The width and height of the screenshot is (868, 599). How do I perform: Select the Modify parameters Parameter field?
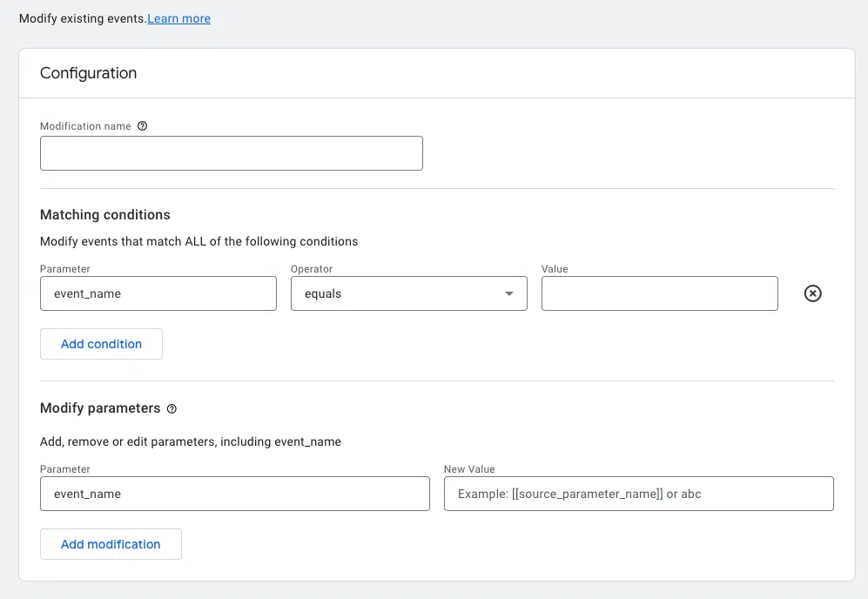(234, 494)
